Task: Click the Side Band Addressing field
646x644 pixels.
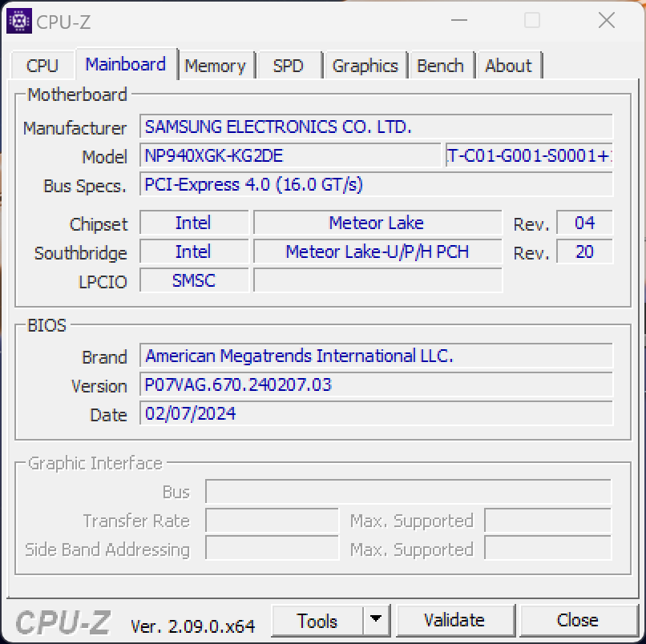Action: click(x=272, y=549)
